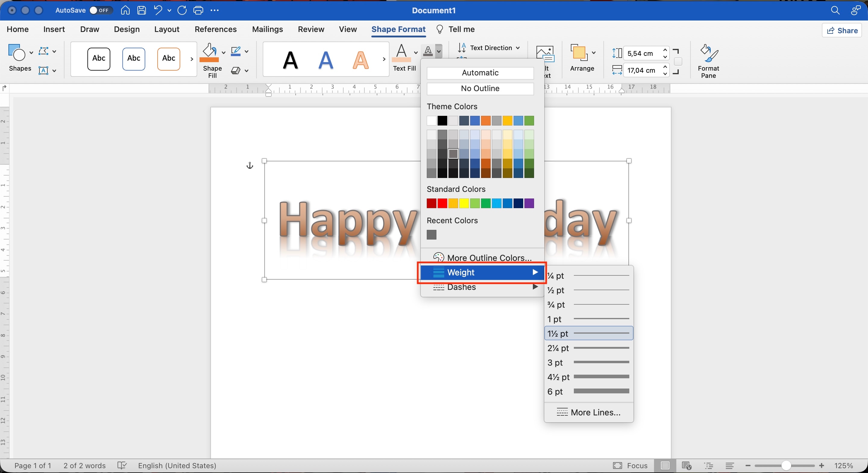Screen dimensions: 868x473
Task: Click the Shape Fill paint bucket
Action: pos(209,52)
